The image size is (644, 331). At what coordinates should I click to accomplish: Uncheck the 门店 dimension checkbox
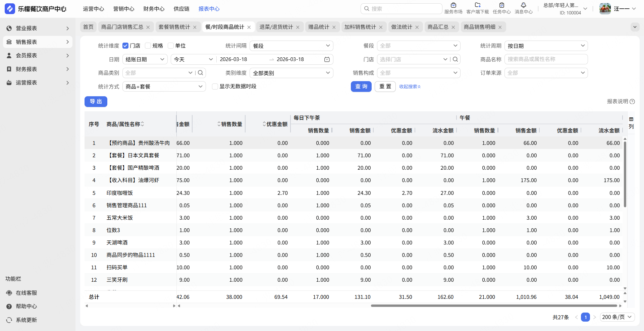[x=125, y=46]
